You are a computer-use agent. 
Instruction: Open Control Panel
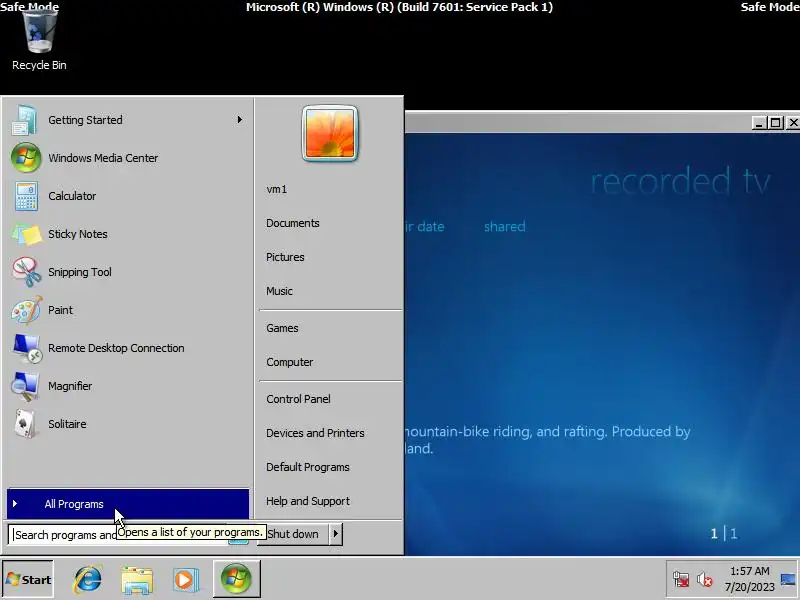[298, 399]
